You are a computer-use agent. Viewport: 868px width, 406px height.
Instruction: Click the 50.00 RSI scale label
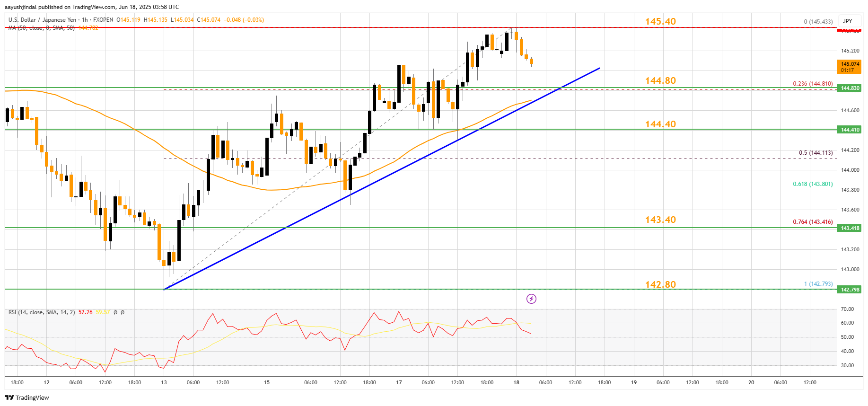[847, 337]
